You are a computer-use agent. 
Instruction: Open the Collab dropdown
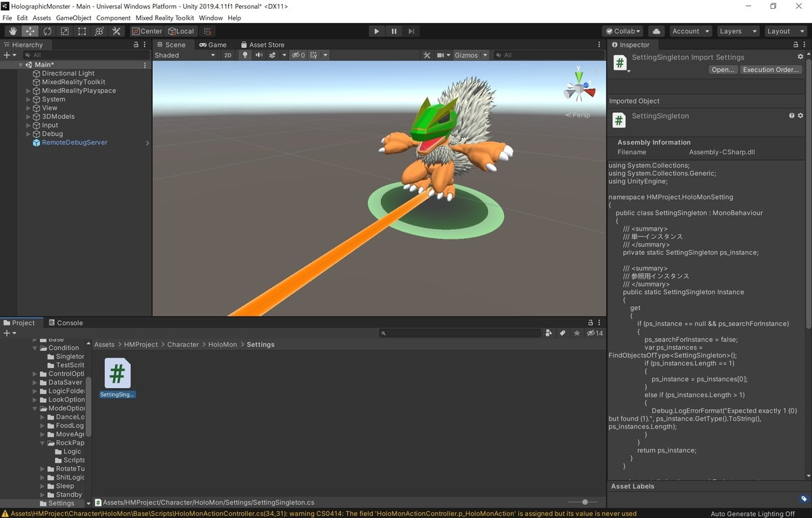(x=623, y=31)
